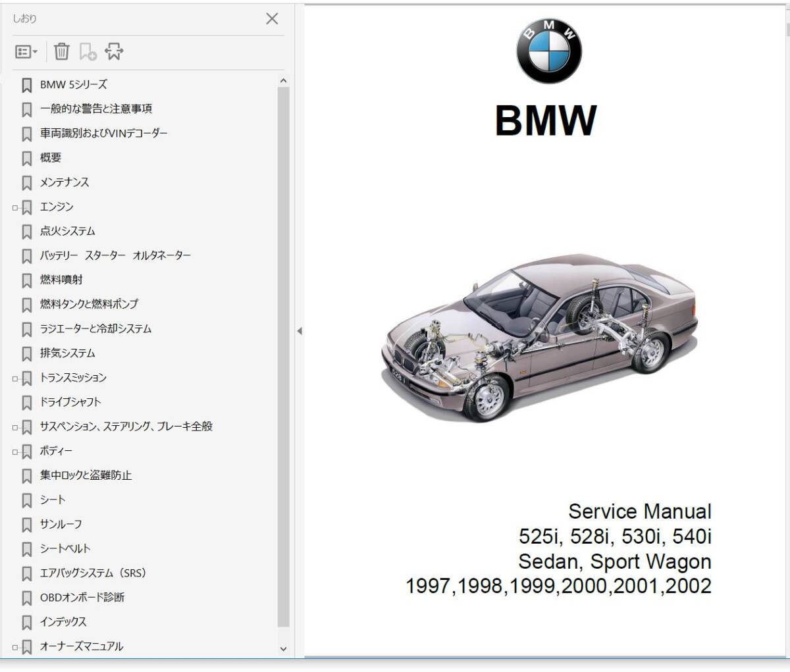Click the 5 Series cutaway car illustration

pos(539,338)
